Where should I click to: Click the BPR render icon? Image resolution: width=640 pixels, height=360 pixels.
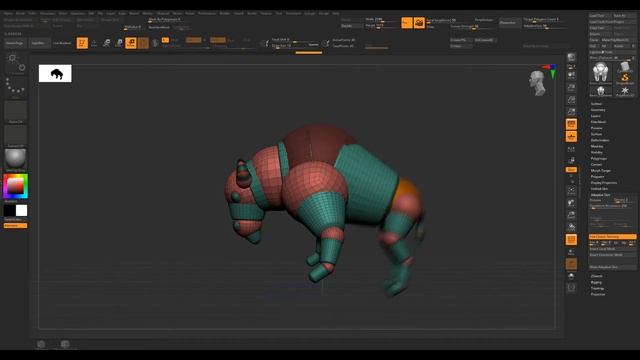(571, 57)
